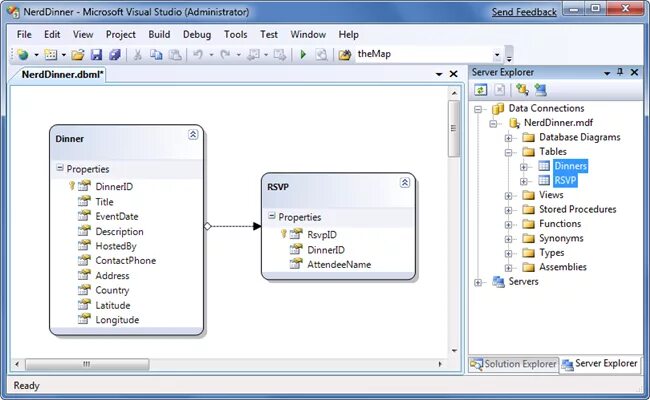Expand the RSVP table node
Image resolution: width=650 pixels, height=400 pixels.
pyautogui.click(x=524, y=182)
